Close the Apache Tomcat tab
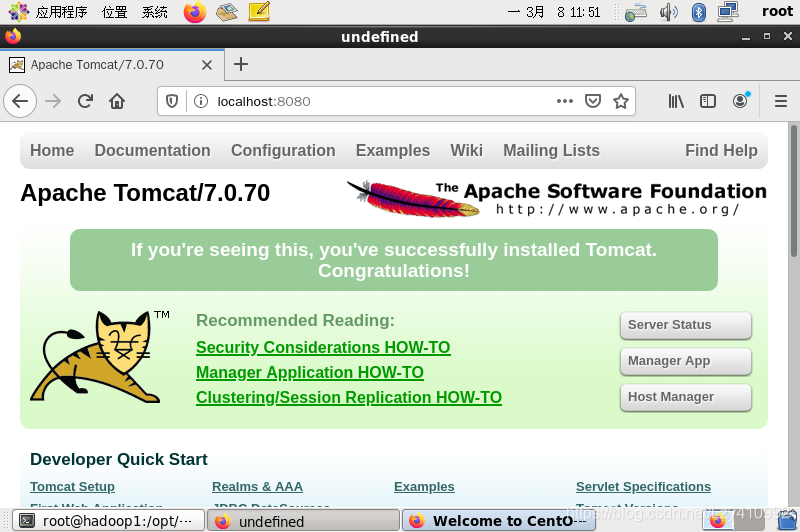This screenshot has height=532, width=800. pyautogui.click(x=207, y=65)
